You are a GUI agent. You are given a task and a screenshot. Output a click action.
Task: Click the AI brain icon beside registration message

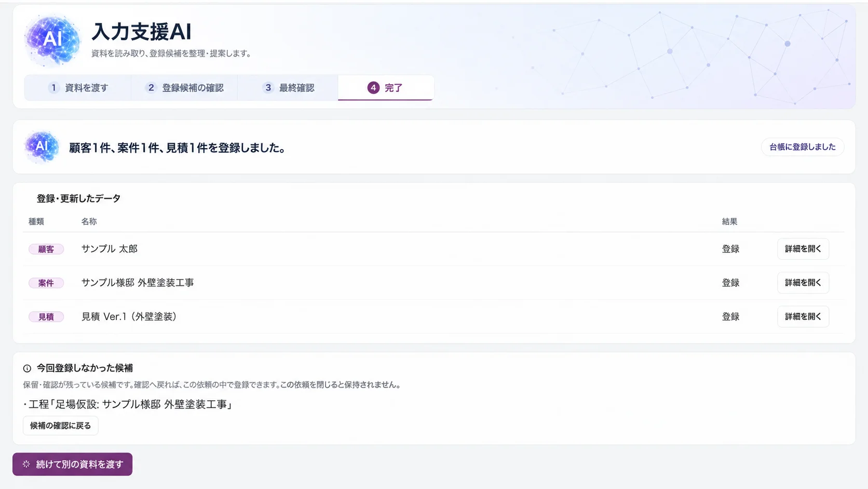(42, 147)
